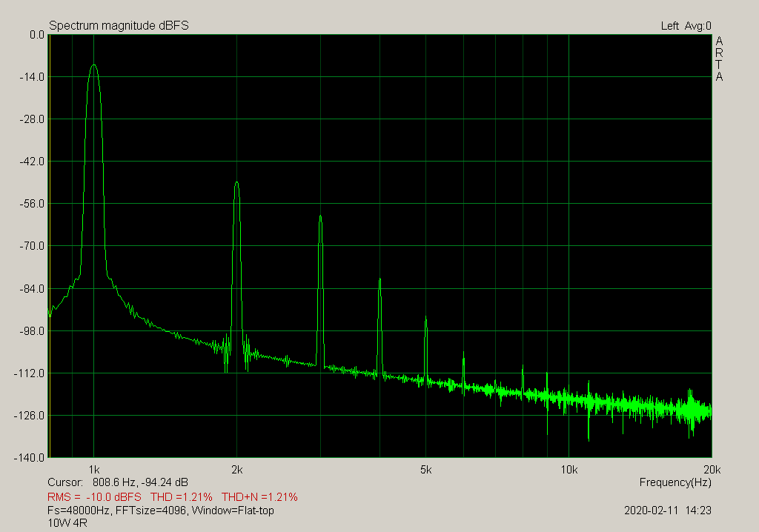Click the 'THD+N =1.21%' readout

259,497
